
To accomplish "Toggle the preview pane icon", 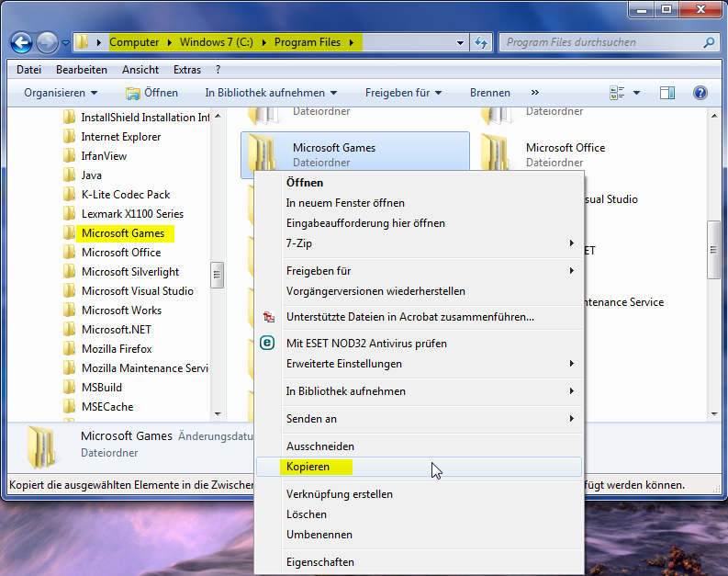I will 667,93.
